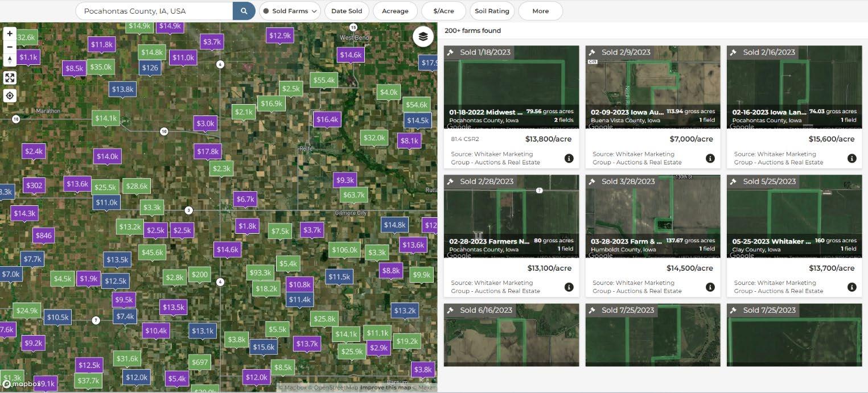
Task: Select the $28.6k map price marker
Action: [x=137, y=186]
